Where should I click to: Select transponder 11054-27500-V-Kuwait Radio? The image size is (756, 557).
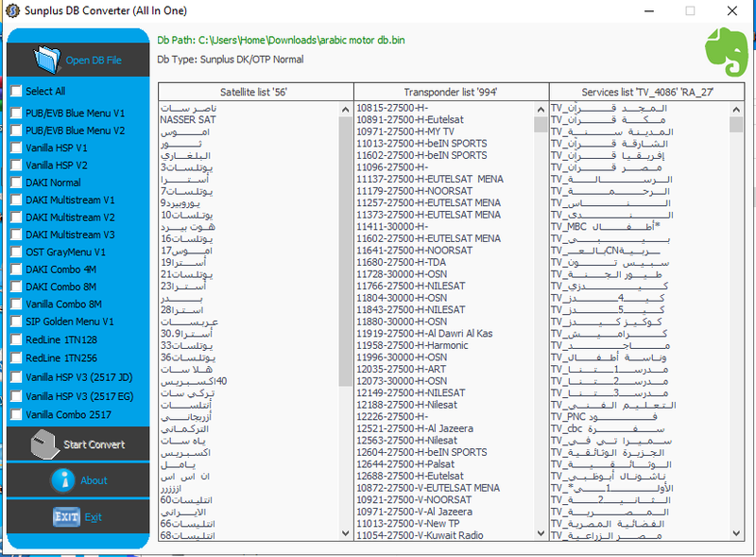point(420,535)
